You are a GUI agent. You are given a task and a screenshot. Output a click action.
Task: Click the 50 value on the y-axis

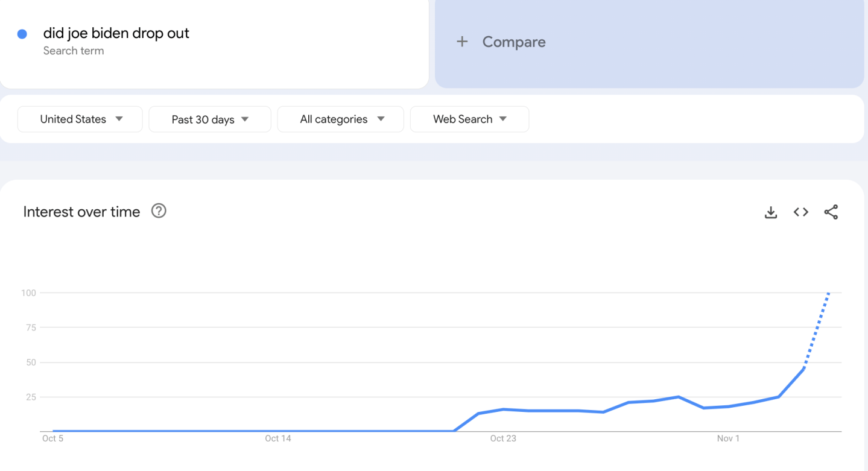tap(30, 362)
